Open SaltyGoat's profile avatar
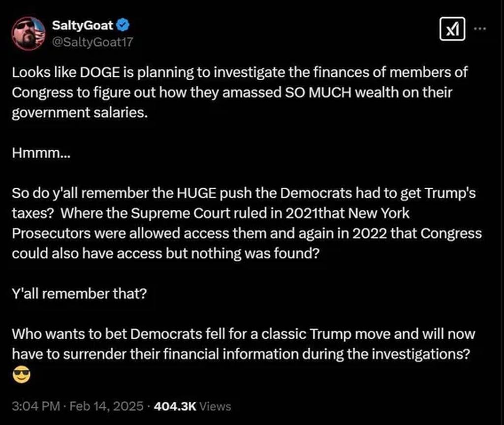504x425 pixels. [x=29, y=33]
